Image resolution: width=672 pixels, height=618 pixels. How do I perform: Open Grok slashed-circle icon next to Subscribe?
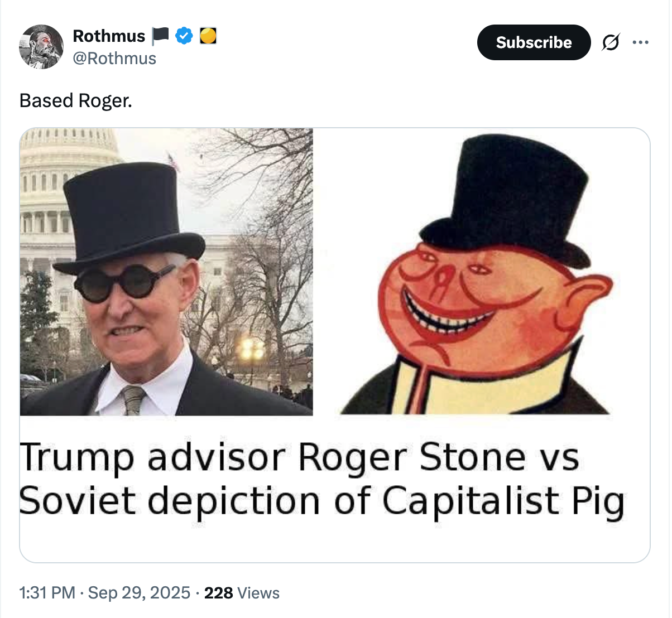tap(610, 42)
